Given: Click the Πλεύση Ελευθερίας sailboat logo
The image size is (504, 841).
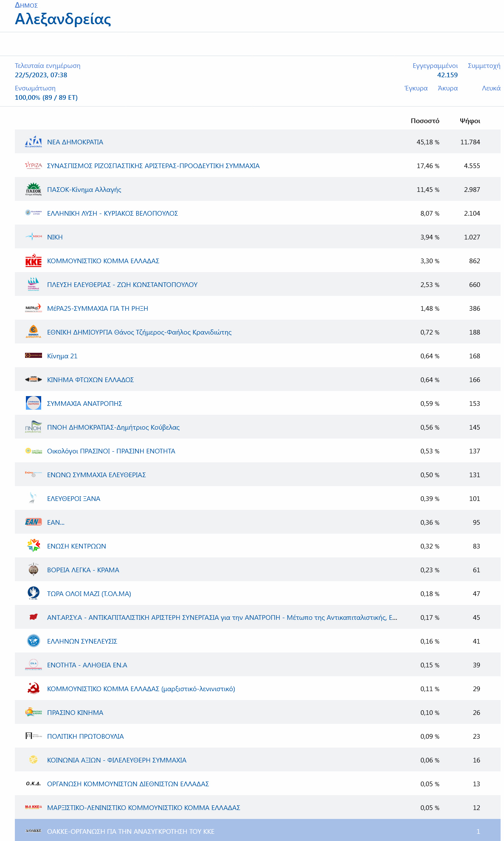Looking at the screenshot, I should [x=34, y=284].
